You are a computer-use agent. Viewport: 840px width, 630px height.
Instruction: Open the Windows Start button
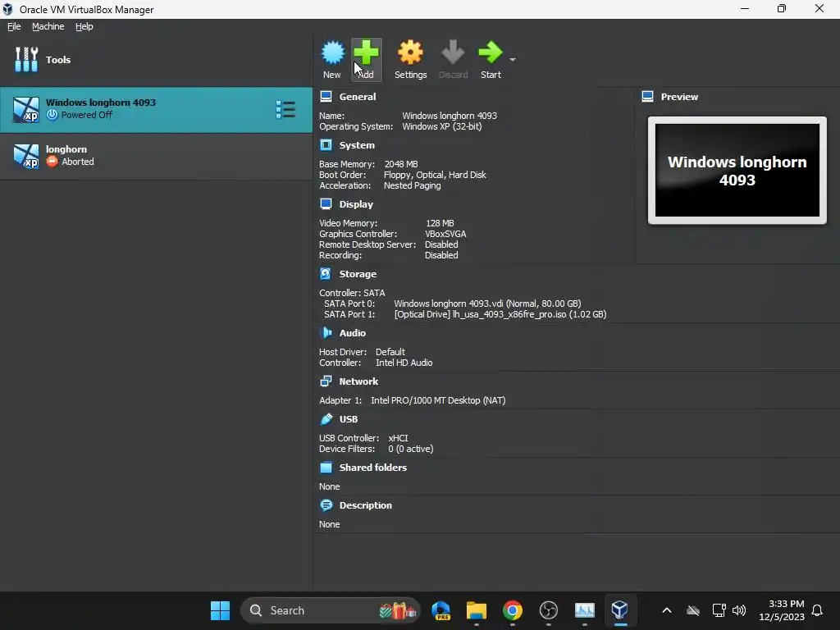[x=220, y=610]
